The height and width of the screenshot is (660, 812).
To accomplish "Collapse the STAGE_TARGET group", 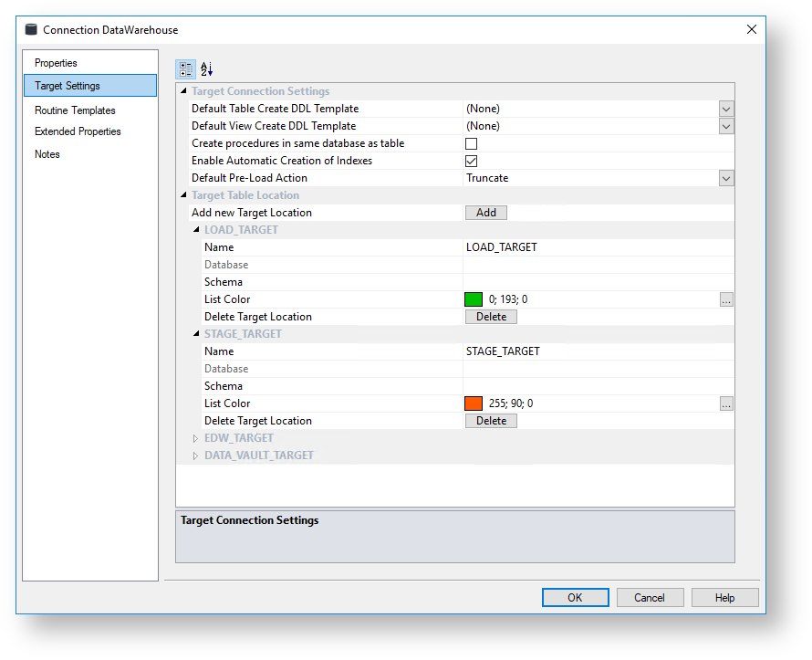I will click(x=196, y=333).
